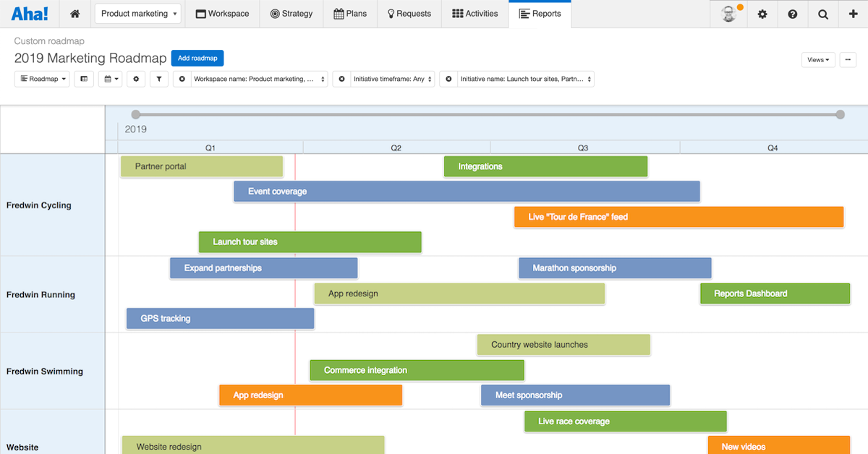Open the Workspace menu
The width and height of the screenshot is (868, 454).
click(x=222, y=14)
